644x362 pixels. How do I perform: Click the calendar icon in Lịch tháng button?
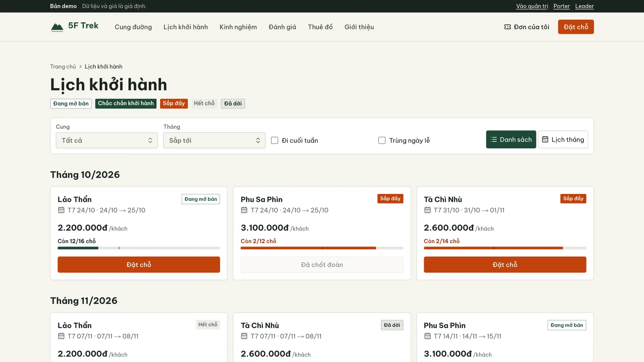click(545, 140)
